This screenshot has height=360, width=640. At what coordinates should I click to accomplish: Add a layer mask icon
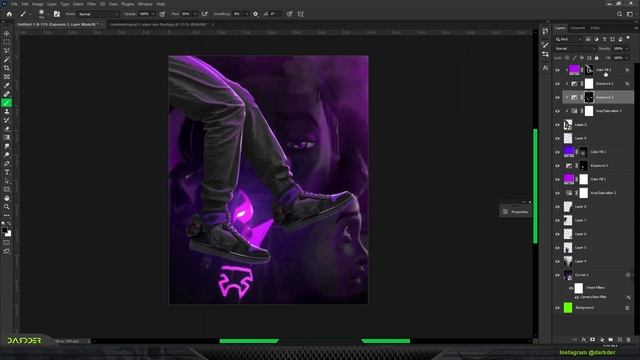tap(593, 340)
